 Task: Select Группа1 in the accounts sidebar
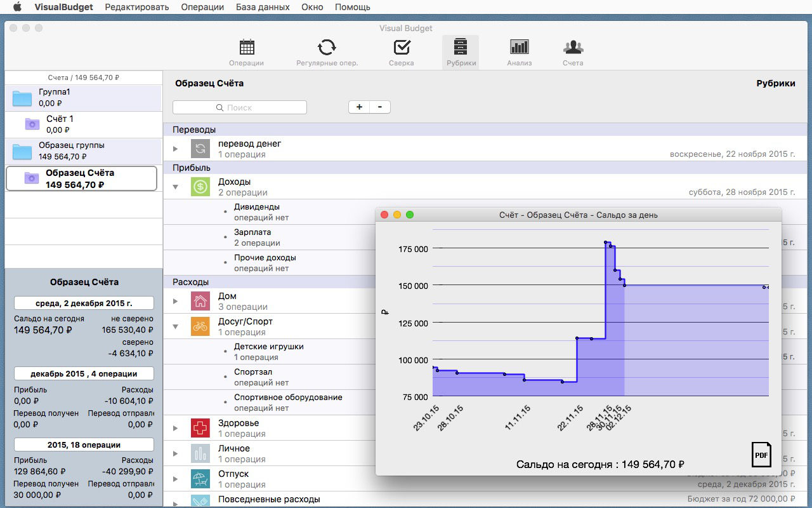coord(84,98)
